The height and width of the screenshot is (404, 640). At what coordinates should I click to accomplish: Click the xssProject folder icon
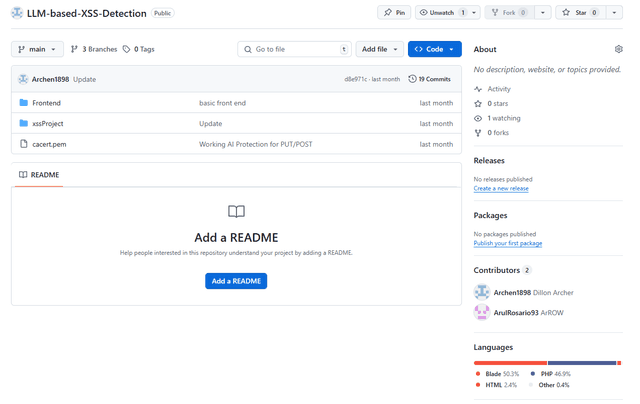(x=24, y=123)
